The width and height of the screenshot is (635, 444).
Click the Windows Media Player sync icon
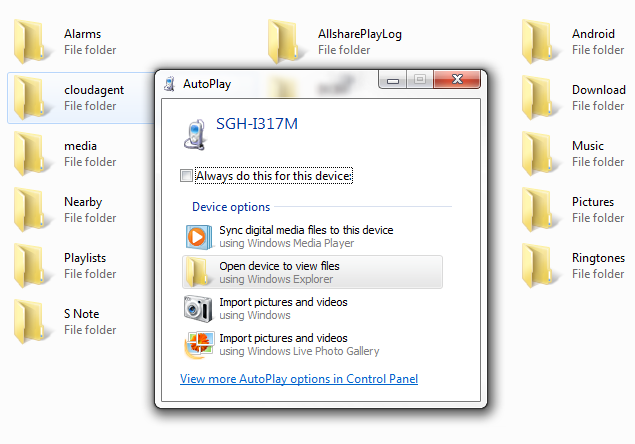tap(198, 237)
